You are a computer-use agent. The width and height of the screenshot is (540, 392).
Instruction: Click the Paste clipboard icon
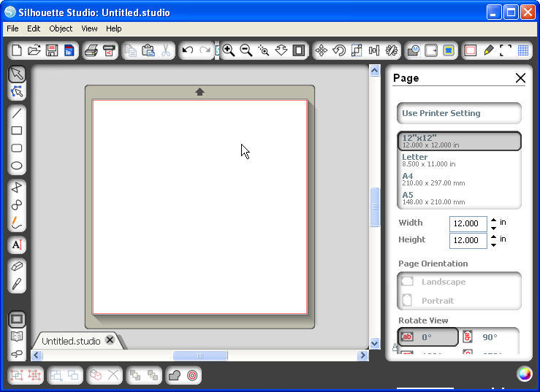148,50
